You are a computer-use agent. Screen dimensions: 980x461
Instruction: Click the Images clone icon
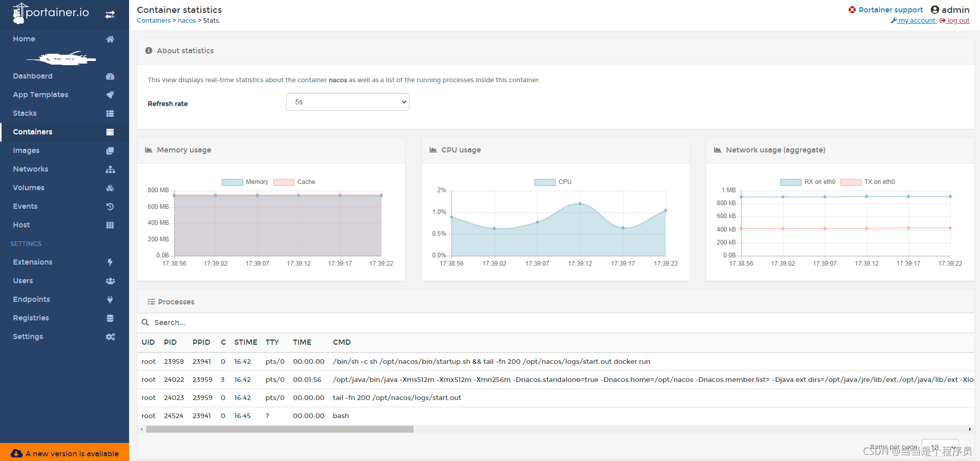110,150
